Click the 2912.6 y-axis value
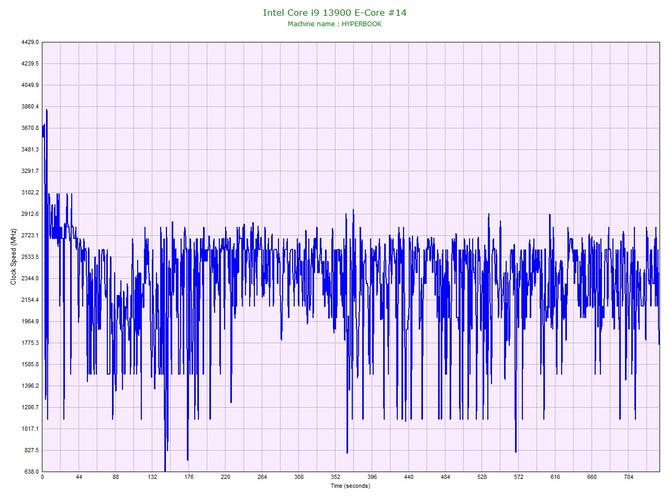 pyautogui.click(x=30, y=214)
